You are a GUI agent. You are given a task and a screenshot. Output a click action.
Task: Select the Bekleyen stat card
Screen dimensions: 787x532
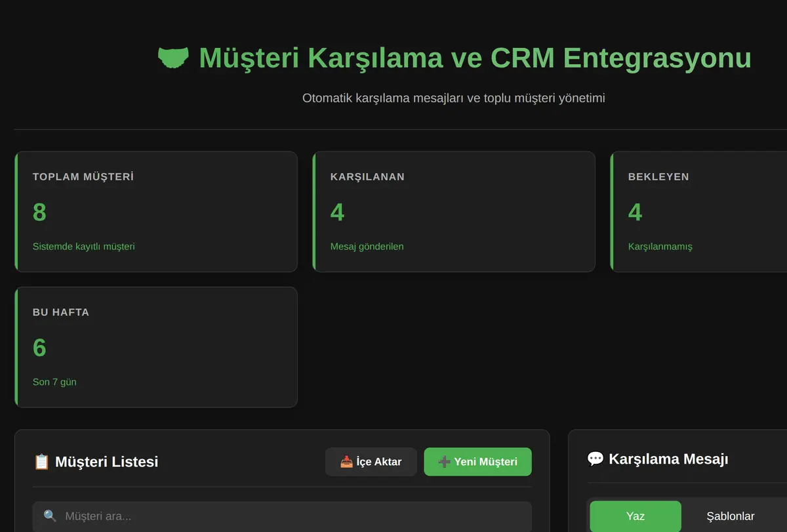click(698, 212)
